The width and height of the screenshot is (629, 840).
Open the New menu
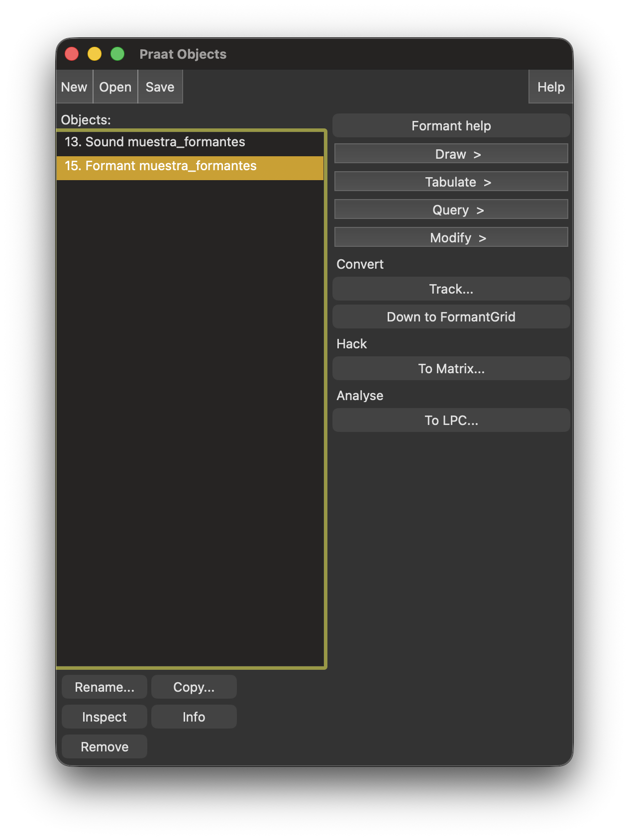[74, 87]
